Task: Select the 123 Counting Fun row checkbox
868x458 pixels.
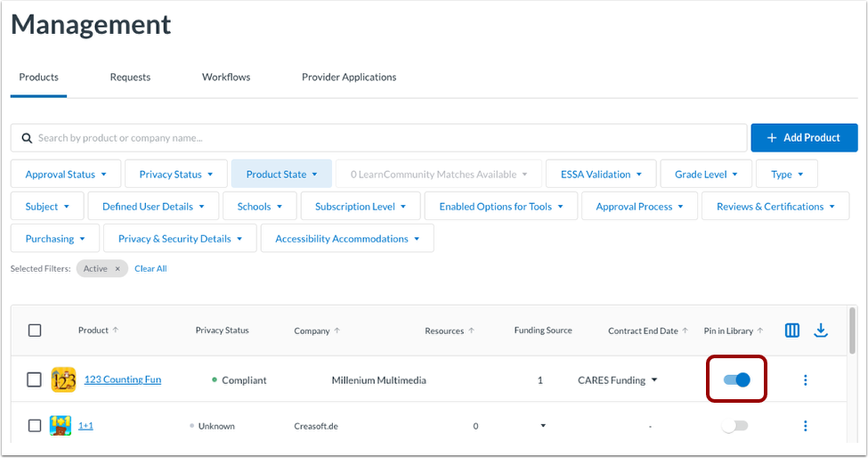Action: pyautogui.click(x=35, y=380)
